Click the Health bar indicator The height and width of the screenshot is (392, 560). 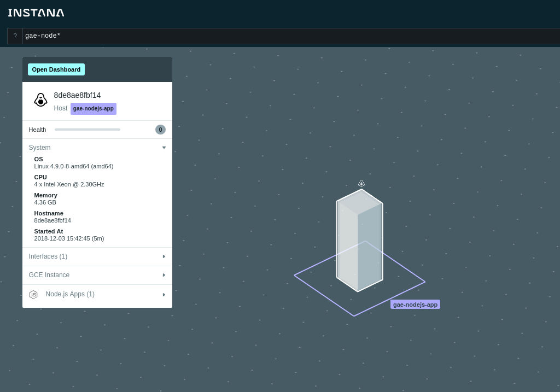click(87, 130)
